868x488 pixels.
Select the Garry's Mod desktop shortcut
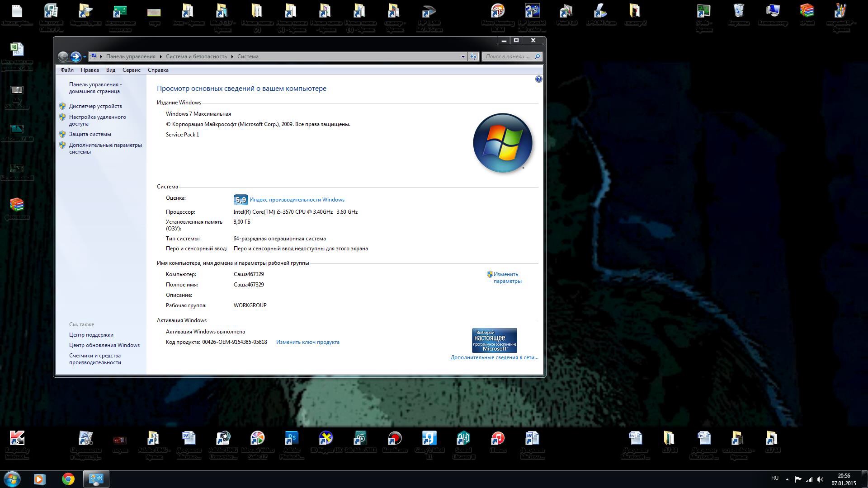[429, 445]
